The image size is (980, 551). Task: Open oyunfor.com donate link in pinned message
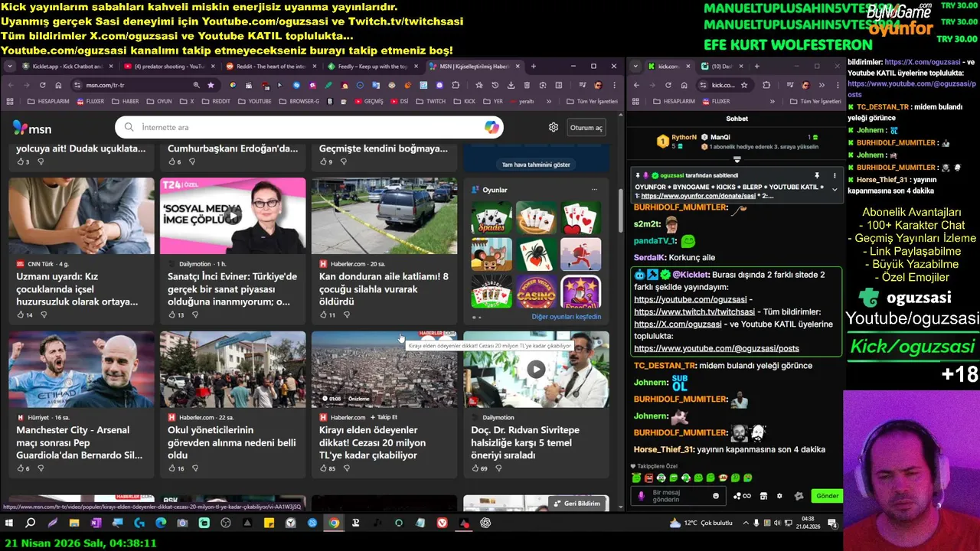(x=698, y=196)
